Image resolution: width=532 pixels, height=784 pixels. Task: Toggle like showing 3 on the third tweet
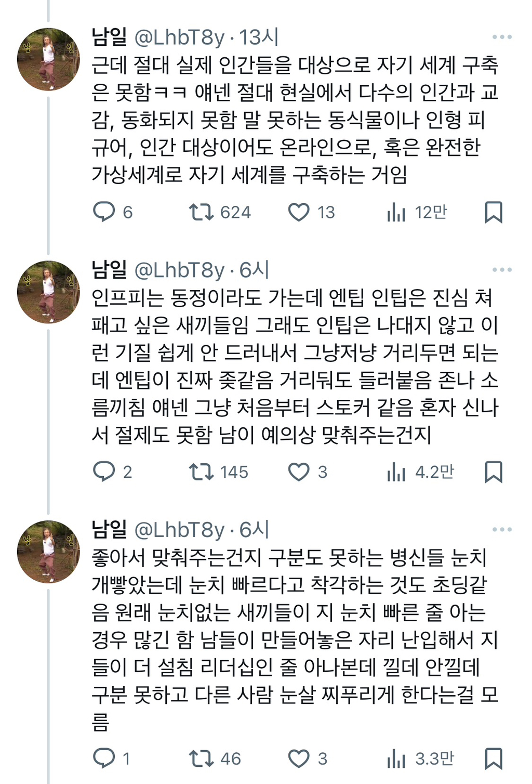click(x=300, y=759)
